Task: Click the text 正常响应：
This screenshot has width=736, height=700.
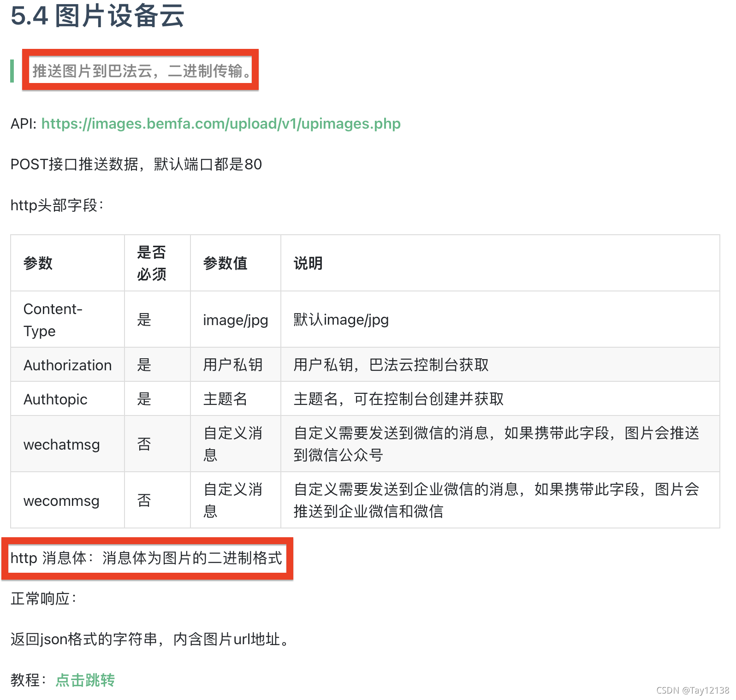Action: click(44, 599)
